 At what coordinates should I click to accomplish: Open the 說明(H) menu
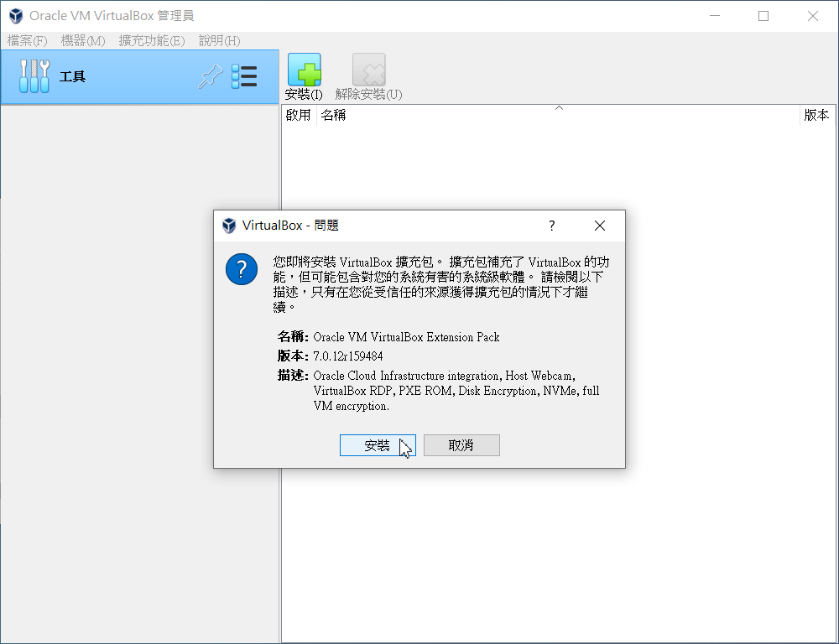coord(218,40)
